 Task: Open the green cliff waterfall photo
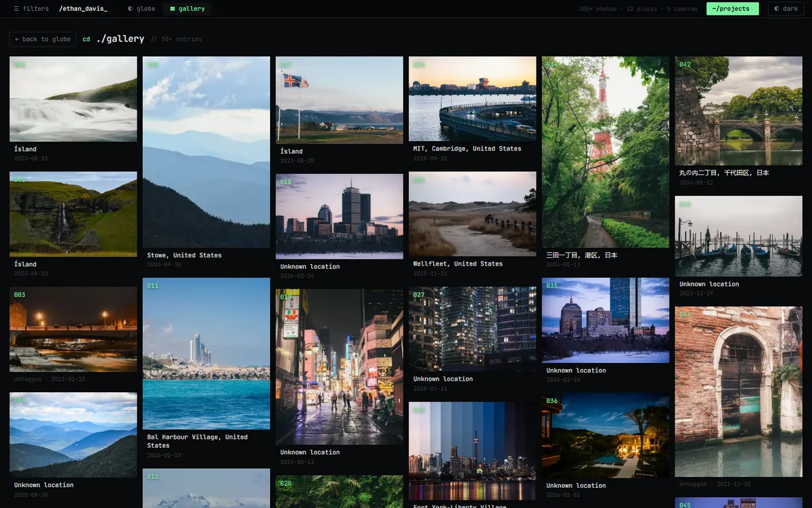pyautogui.click(x=73, y=214)
